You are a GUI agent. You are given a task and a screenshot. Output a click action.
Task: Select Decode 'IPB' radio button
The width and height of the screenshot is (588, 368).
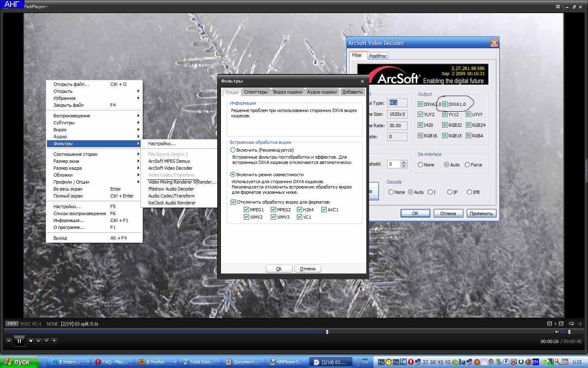(469, 192)
